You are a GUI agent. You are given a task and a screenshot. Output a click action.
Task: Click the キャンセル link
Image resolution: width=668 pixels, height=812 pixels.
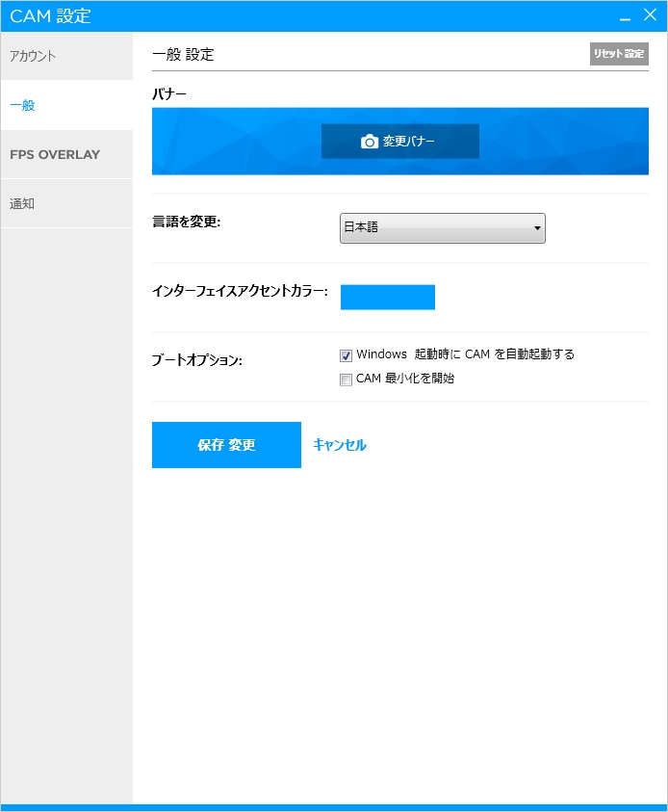point(340,445)
